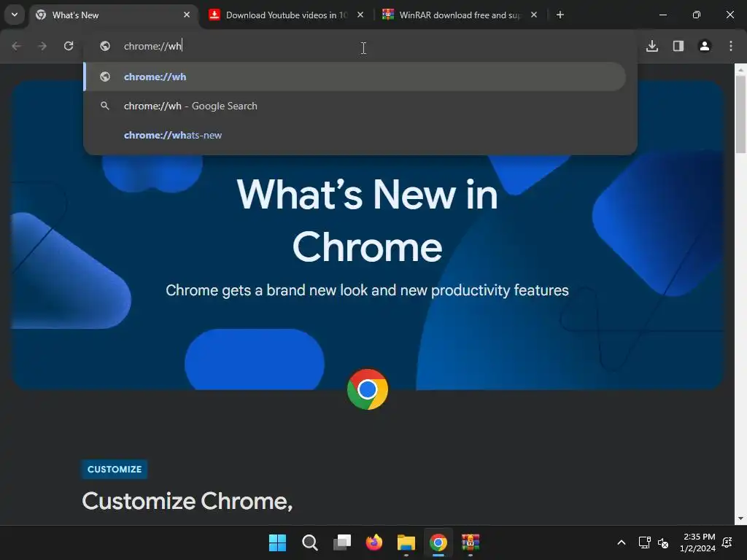The height and width of the screenshot is (560, 747).
Task: Open the Chrome profile menu
Action: 705,46
